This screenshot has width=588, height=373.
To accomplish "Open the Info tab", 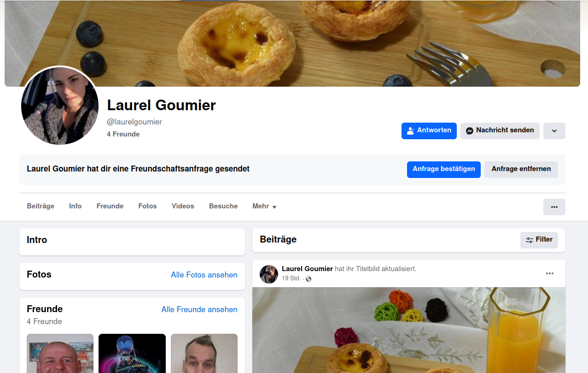I will click(76, 206).
